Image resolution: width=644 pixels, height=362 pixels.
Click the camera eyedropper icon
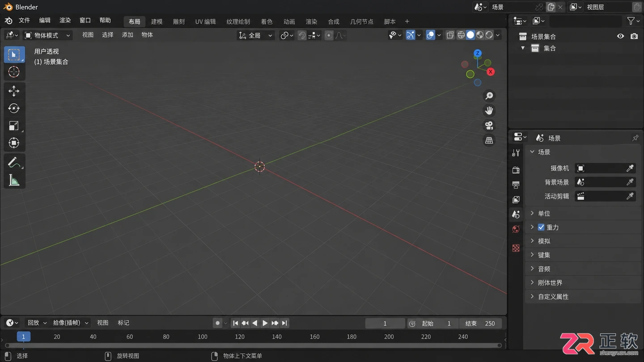(630, 168)
